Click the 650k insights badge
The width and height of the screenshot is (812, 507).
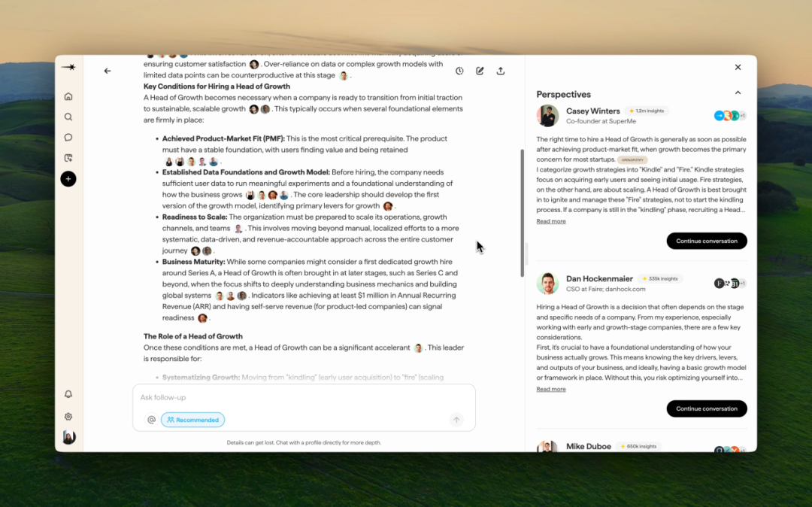coord(638,446)
